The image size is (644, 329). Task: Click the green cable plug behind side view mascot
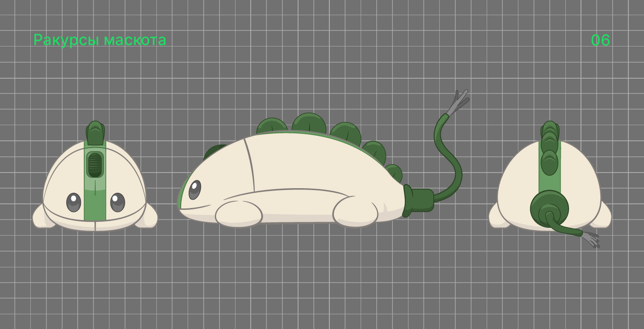click(x=419, y=200)
